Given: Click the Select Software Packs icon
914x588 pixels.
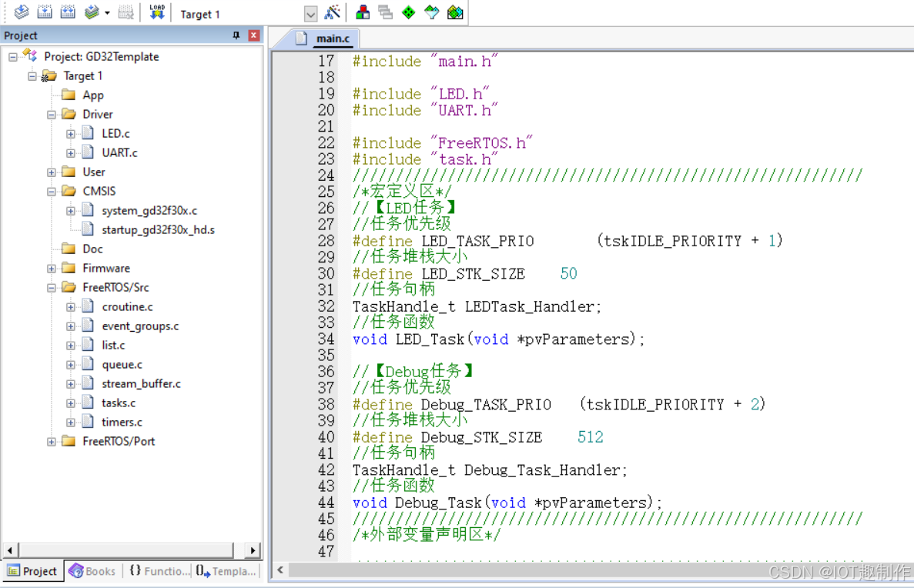Looking at the screenshot, I should point(432,12).
